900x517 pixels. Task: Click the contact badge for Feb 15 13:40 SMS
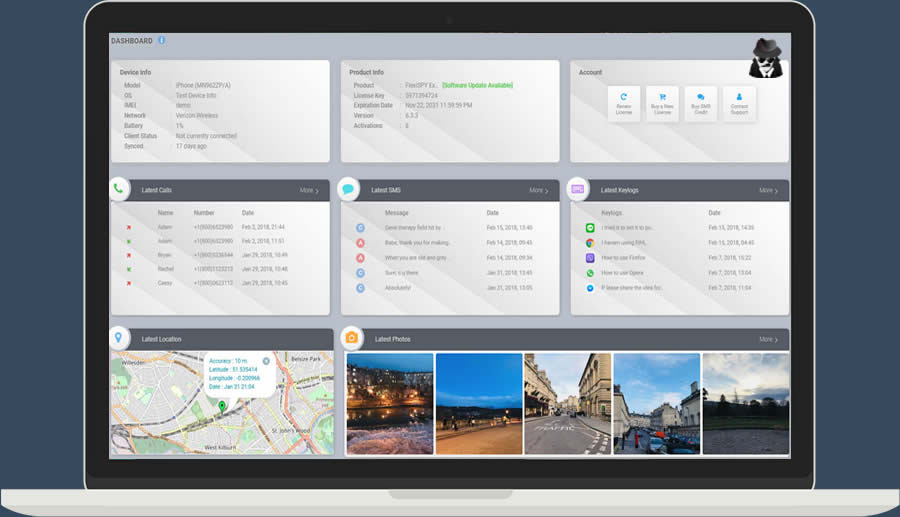(360, 228)
